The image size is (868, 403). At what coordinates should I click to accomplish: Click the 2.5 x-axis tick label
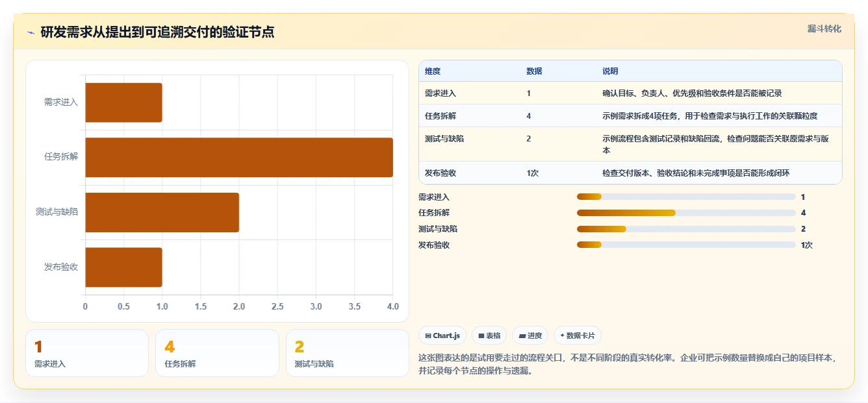[277, 306]
